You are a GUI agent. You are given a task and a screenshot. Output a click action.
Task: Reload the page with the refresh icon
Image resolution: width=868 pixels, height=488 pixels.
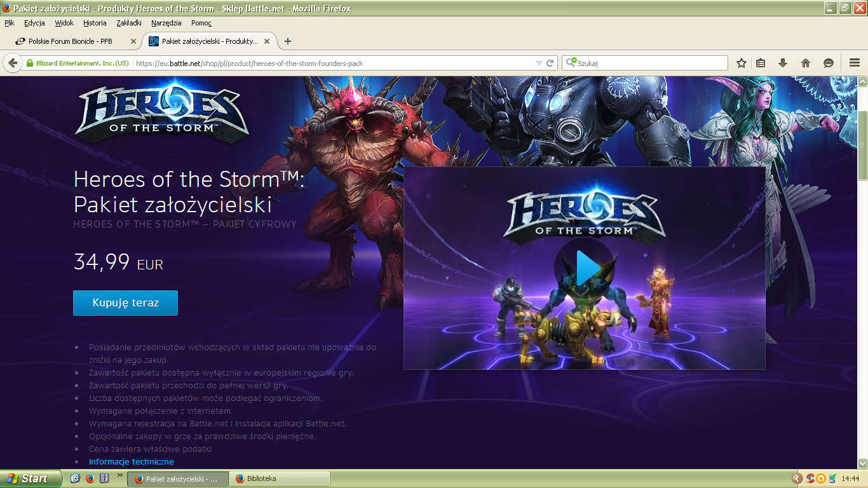pyautogui.click(x=550, y=63)
